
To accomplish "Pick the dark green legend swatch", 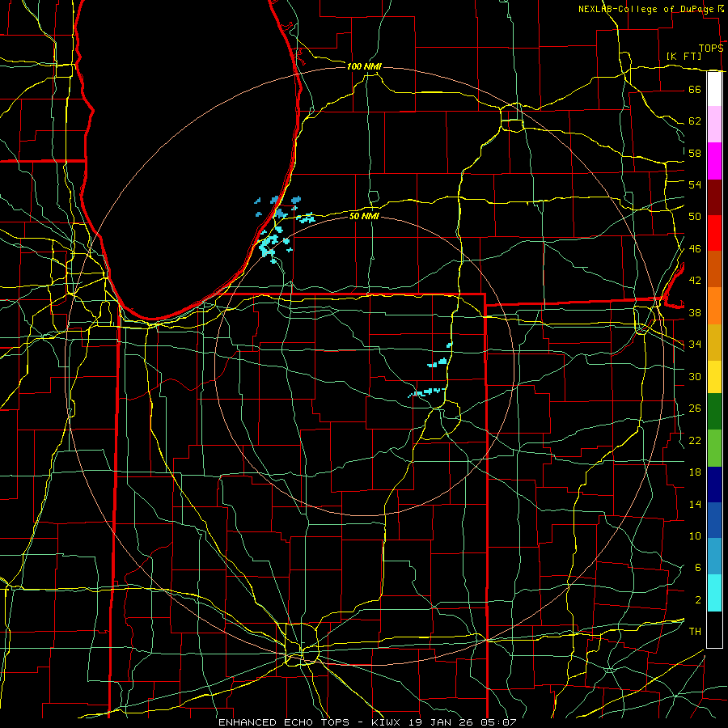I will point(714,412).
